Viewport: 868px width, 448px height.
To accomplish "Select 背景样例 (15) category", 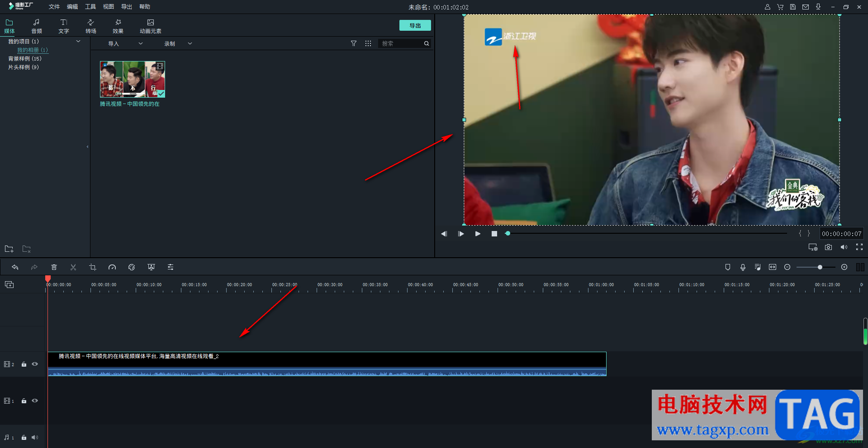I will click(25, 59).
